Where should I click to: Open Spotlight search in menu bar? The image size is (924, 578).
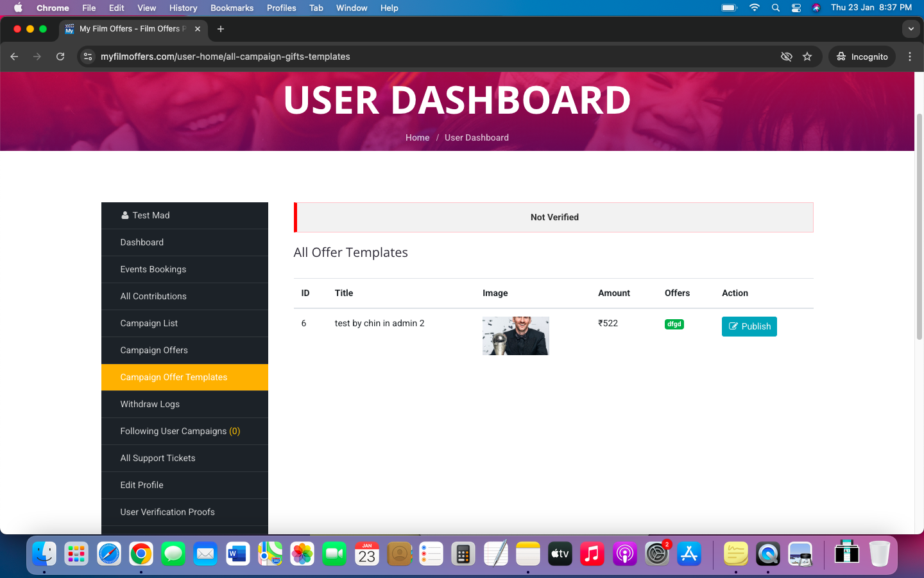(775, 8)
